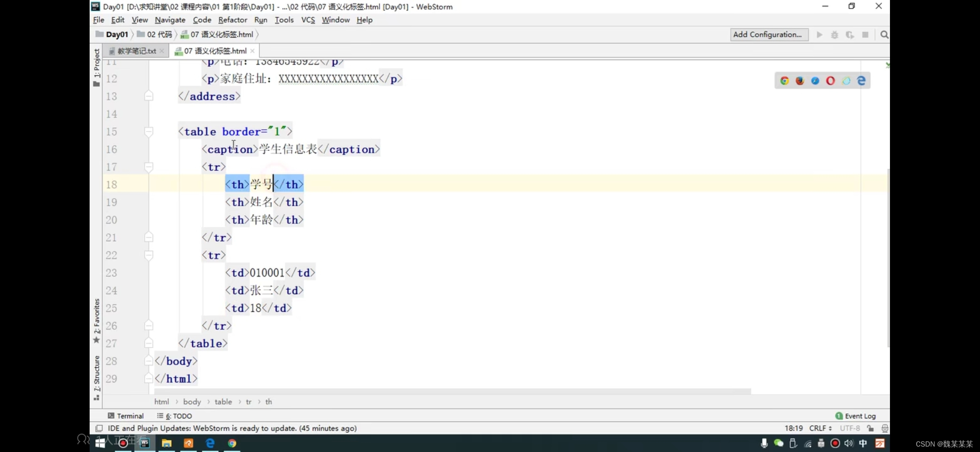The height and width of the screenshot is (452, 980).
Task: Click the table breadcrumb in the editor footer
Action: coord(223,402)
